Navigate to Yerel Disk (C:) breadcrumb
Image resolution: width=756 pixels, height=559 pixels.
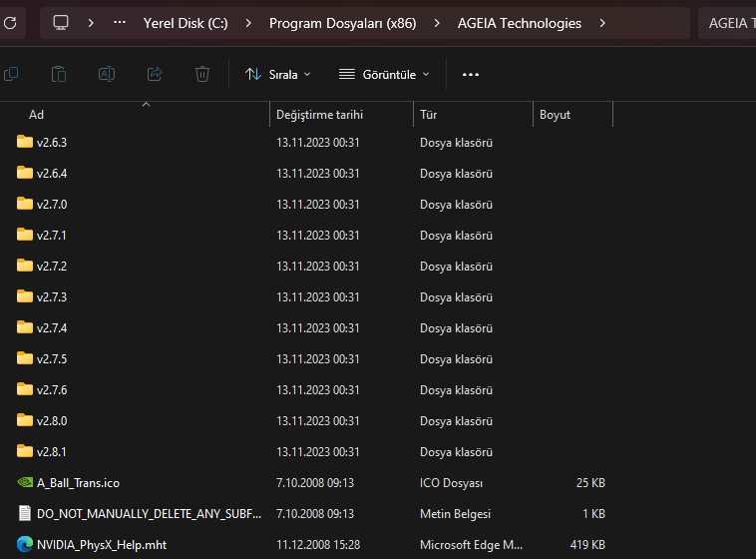(186, 23)
